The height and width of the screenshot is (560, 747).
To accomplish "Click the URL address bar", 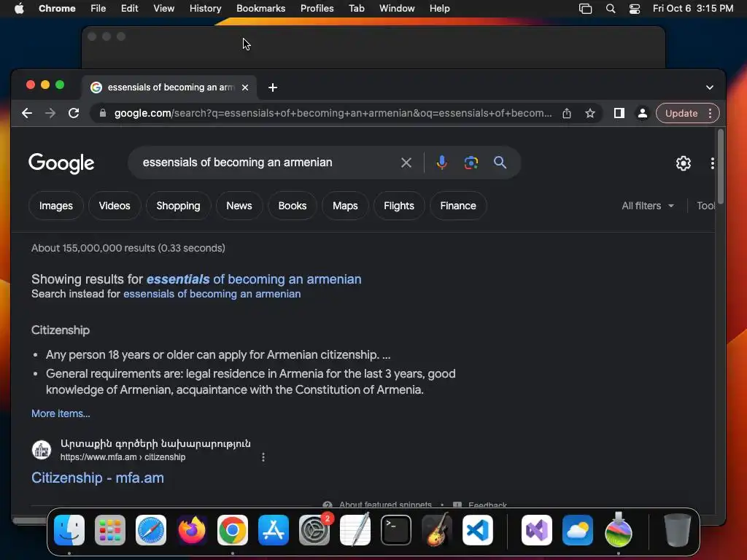I will pos(333,113).
